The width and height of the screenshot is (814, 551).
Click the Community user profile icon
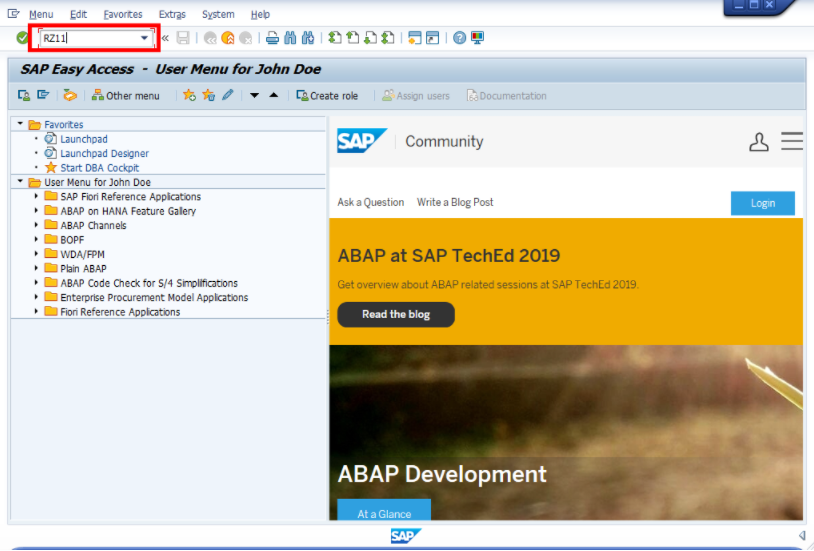758,141
